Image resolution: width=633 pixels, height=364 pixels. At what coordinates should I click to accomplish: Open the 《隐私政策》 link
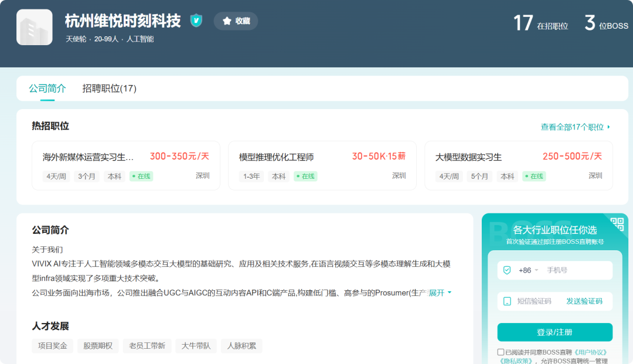[x=516, y=360]
